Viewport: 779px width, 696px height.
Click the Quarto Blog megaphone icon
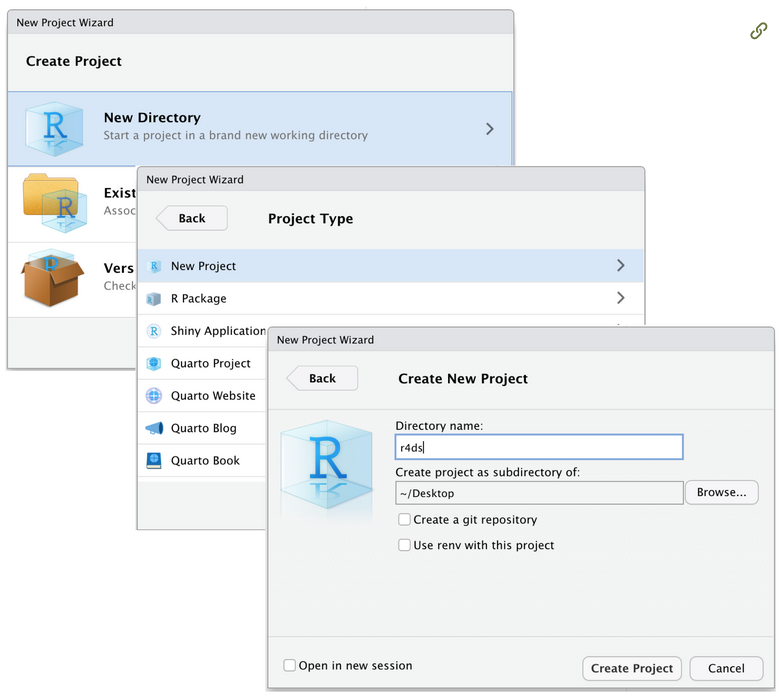point(154,428)
